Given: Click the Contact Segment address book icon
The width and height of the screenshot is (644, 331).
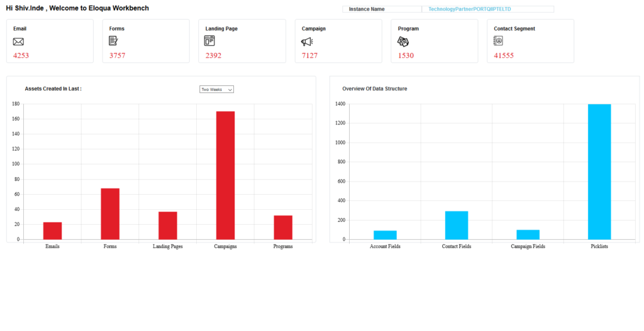Looking at the screenshot, I should coord(498,41).
